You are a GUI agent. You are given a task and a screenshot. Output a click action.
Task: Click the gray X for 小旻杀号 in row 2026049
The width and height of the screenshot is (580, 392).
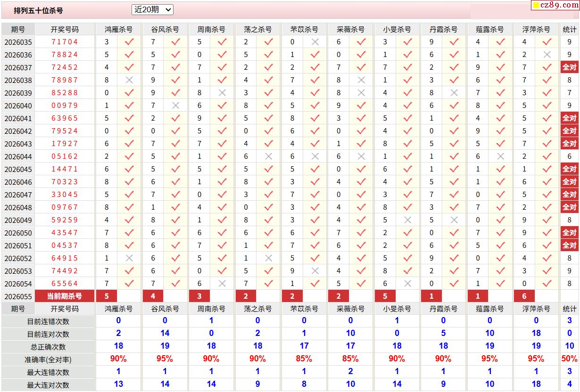click(x=408, y=220)
